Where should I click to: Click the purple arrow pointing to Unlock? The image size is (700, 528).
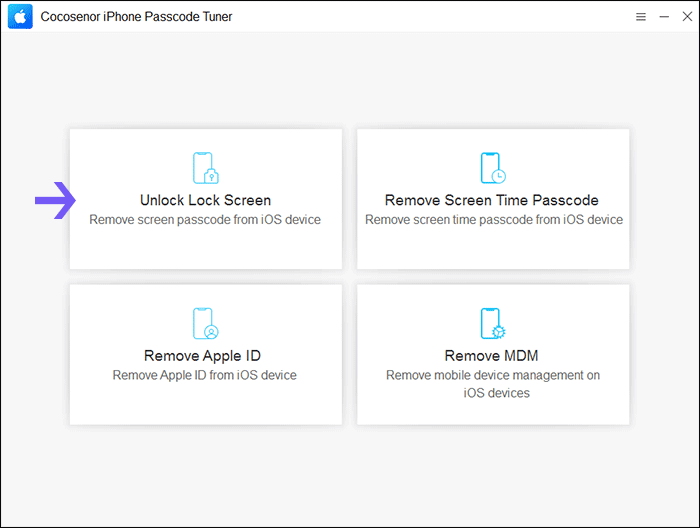(55, 200)
